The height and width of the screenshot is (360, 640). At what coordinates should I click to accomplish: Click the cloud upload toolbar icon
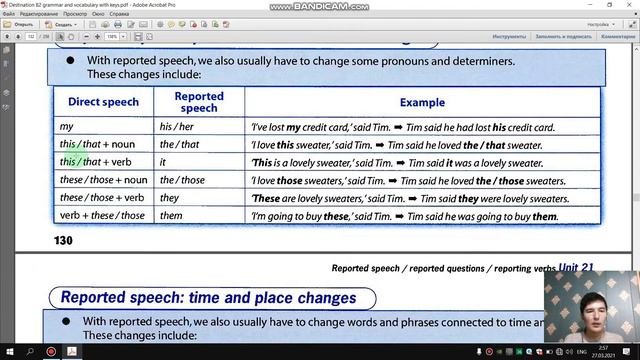coord(105,24)
